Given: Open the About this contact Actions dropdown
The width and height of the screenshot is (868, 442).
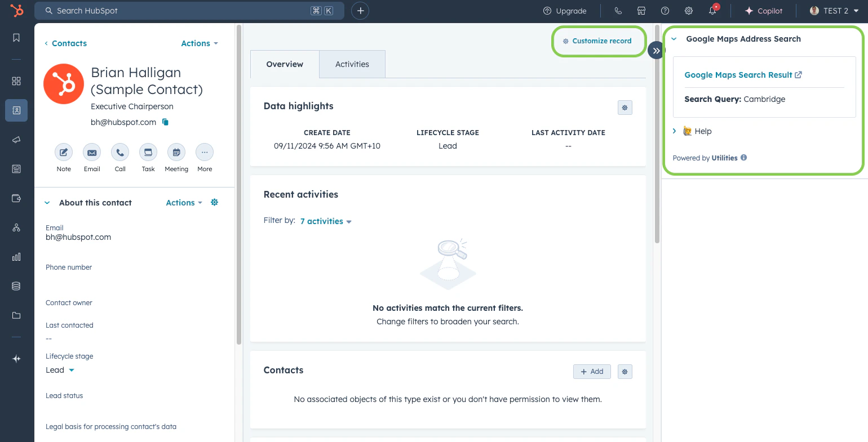Looking at the screenshot, I should point(184,203).
